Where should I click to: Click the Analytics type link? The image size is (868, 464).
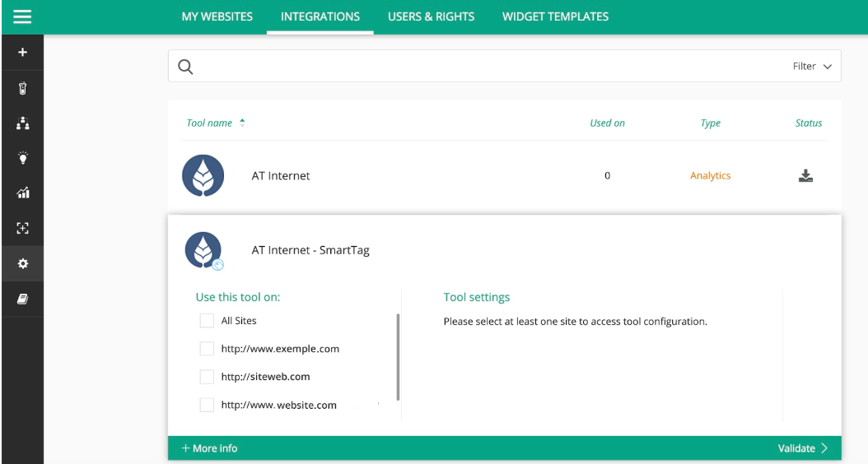click(710, 175)
